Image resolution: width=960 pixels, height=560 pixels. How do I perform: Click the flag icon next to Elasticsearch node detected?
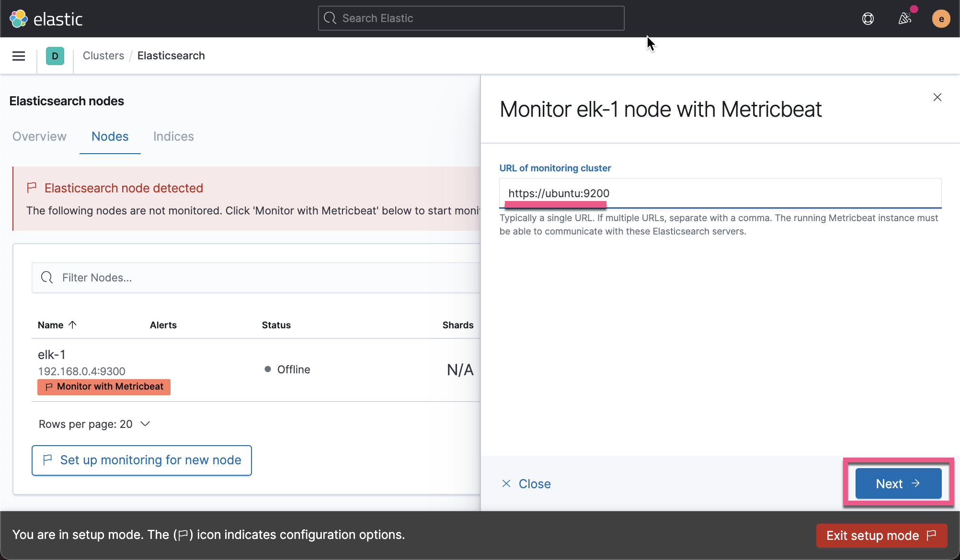coord(32,188)
